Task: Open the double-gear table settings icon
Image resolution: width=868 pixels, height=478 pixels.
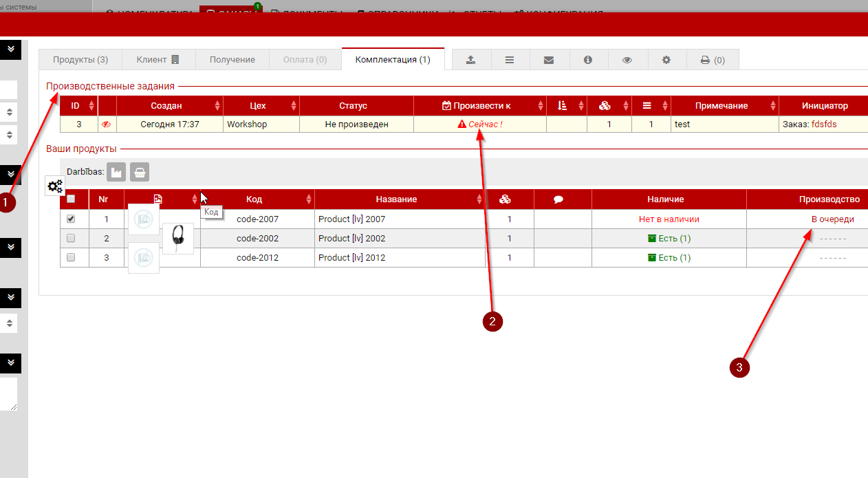Action: click(x=55, y=186)
